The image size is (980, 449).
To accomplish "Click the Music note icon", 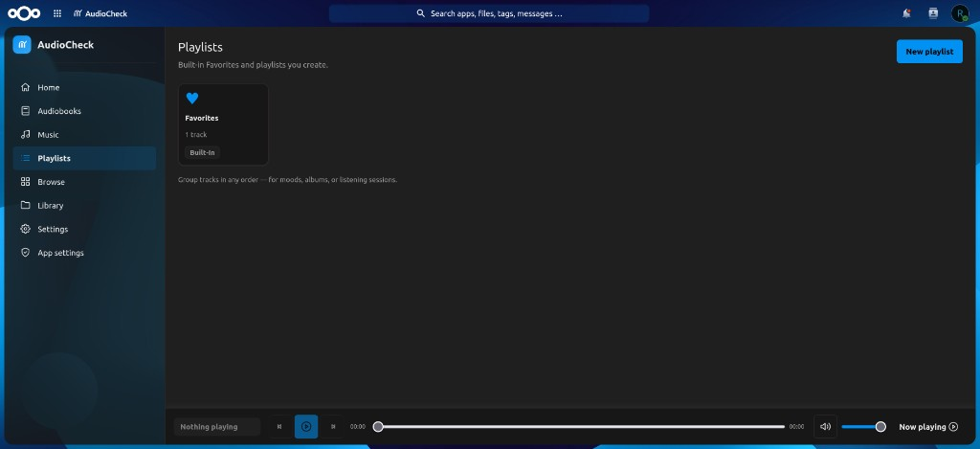I will coord(26,134).
